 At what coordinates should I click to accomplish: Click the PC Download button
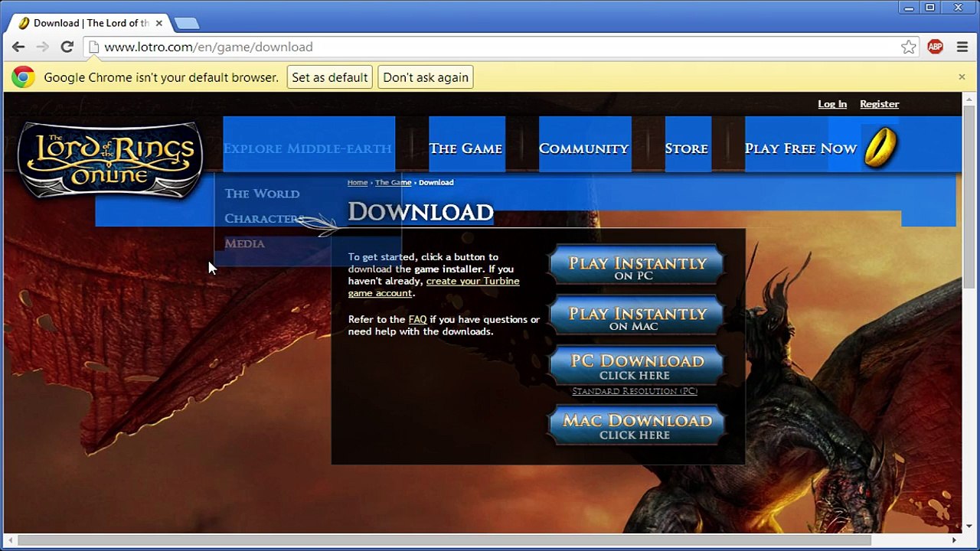click(x=637, y=366)
